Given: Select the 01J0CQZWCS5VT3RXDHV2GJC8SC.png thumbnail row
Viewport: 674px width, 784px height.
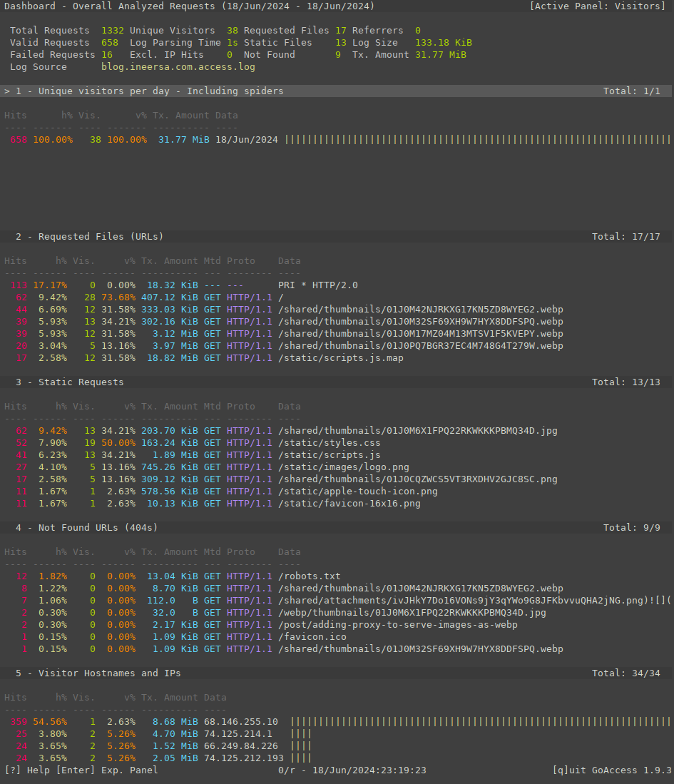Looking at the screenshot, I should point(336,479).
